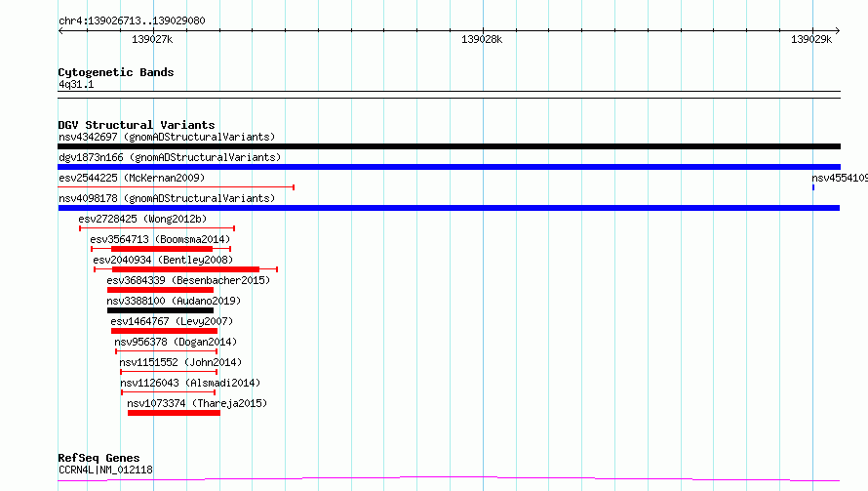The width and height of the screenshot is (868, 491).
Task: Click the red bar for esv2040934
Action: pos(185,269)
